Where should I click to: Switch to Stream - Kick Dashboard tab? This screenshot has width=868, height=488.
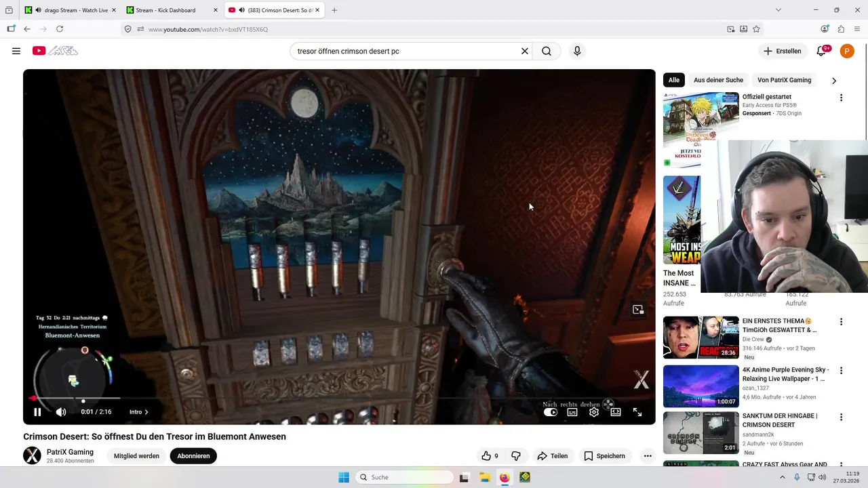coord(172,10)
